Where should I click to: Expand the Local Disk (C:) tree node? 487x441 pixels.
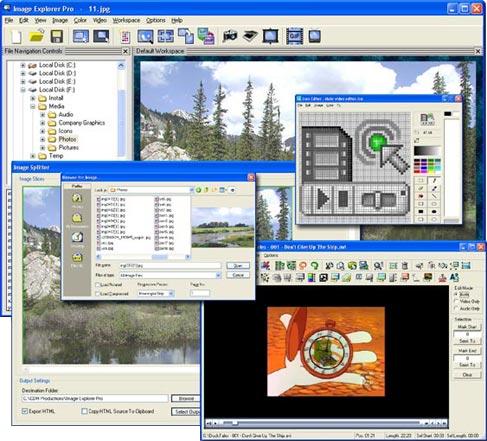coord(23,65)
